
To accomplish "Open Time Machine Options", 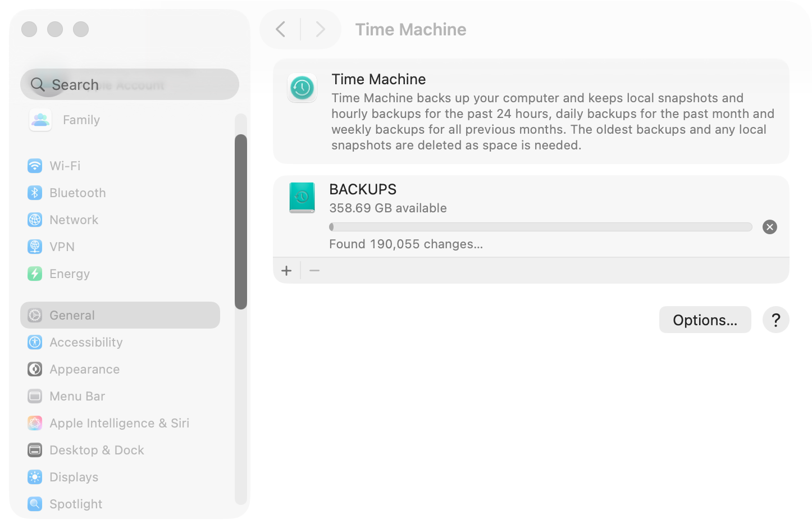I will (x=705, y=320).
